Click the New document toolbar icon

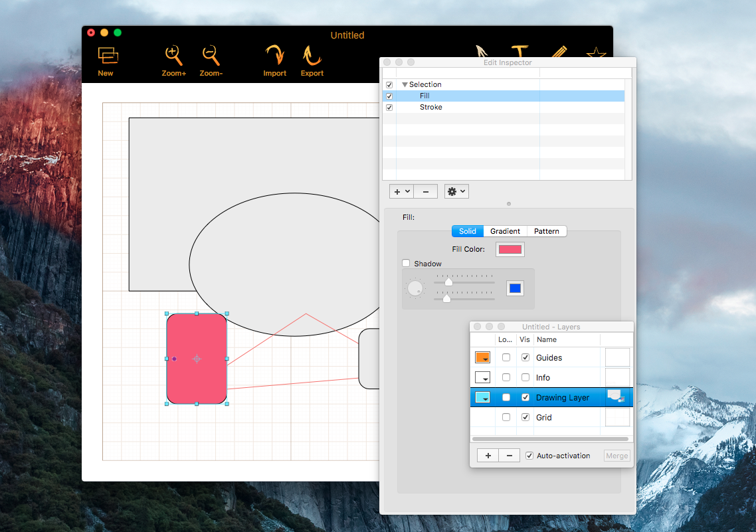tap(106, 56)
